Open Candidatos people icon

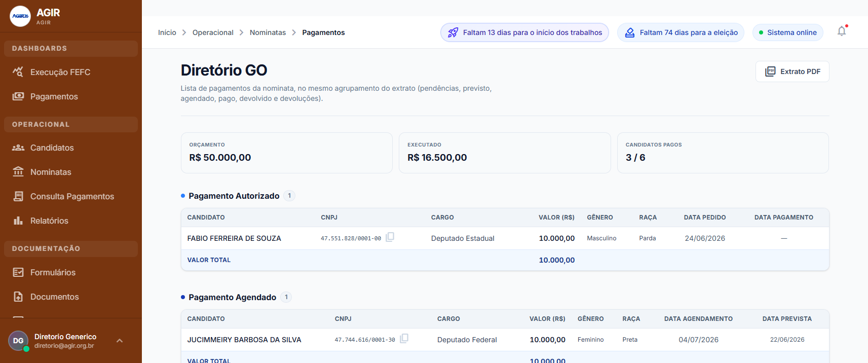18,148
